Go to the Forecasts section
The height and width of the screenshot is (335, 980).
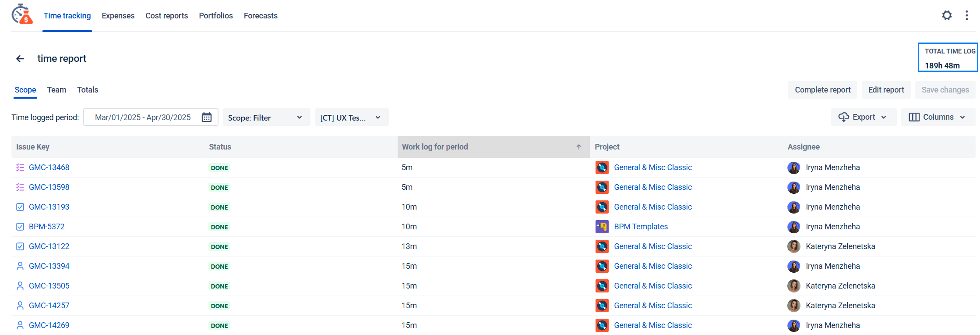coord(261,16)
